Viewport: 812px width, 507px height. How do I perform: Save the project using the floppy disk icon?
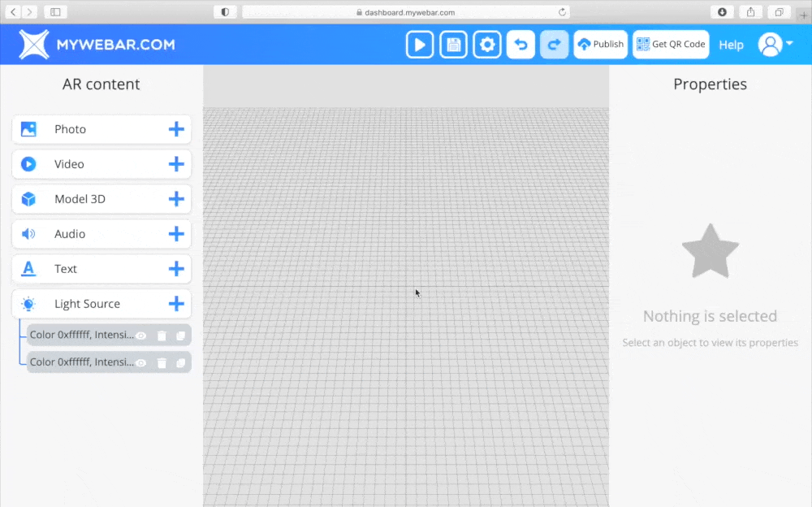click(453, 45)
